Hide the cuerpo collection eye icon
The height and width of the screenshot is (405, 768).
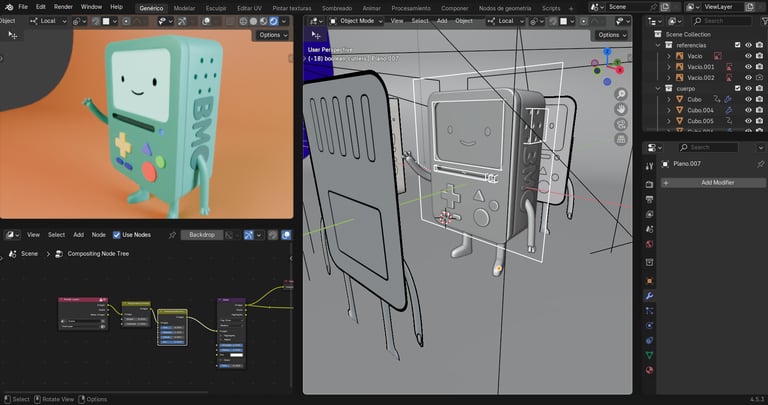[x=748, y=89]
